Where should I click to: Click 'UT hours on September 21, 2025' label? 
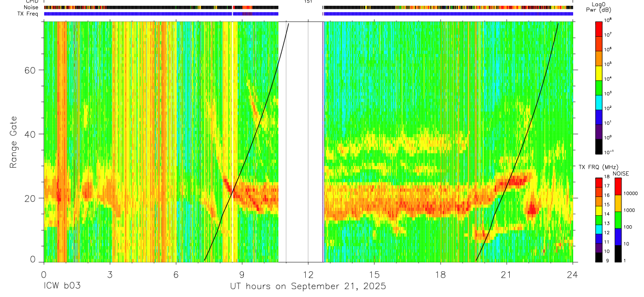(x=308, y=287)
